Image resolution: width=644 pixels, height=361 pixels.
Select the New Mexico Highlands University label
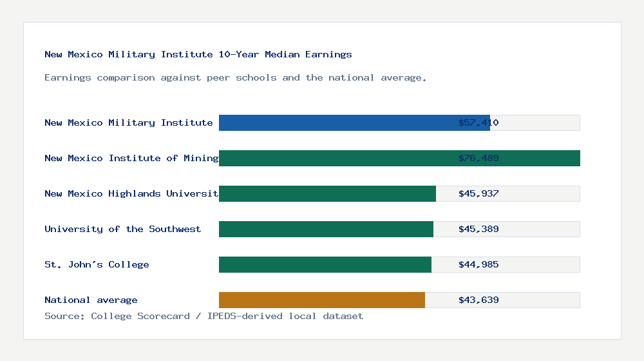click(x=131, y=193)
